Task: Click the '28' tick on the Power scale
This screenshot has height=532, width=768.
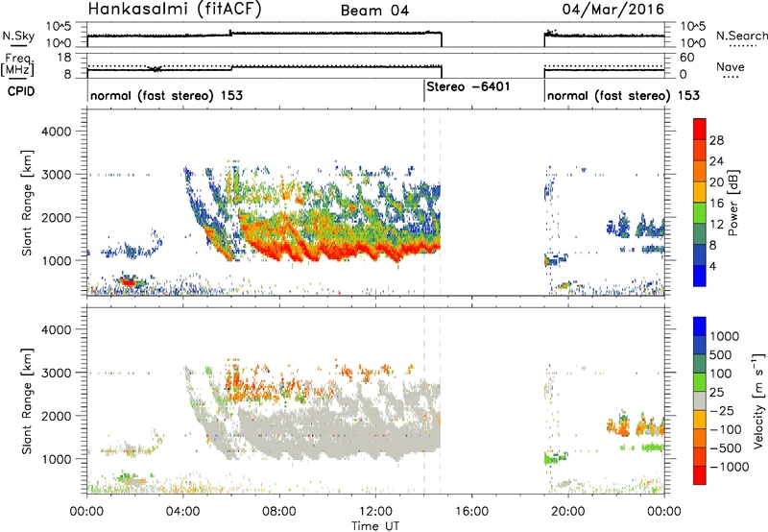Action: tap(716, 140)
